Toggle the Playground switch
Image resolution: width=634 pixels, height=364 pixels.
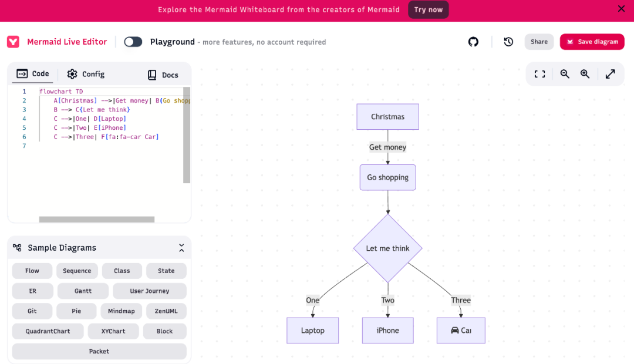click(133, 42)
